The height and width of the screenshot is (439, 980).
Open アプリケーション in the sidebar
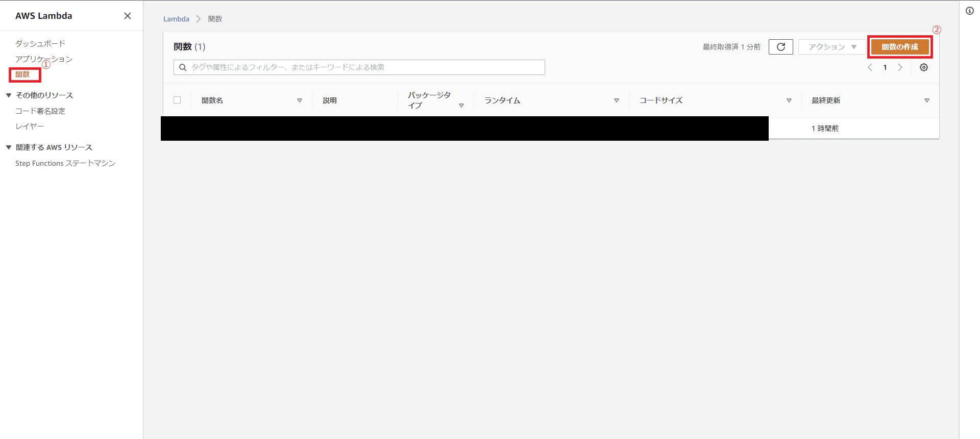[44, 59]
